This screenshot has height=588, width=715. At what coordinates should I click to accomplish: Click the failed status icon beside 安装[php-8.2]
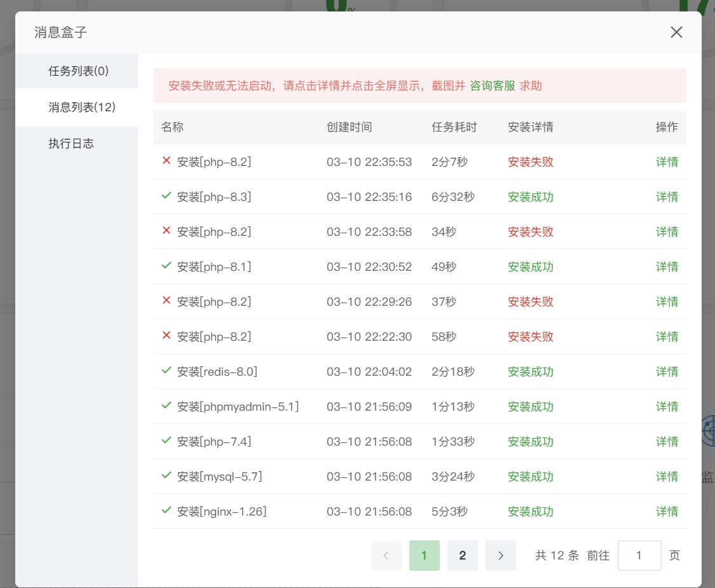tap(165, 162)
